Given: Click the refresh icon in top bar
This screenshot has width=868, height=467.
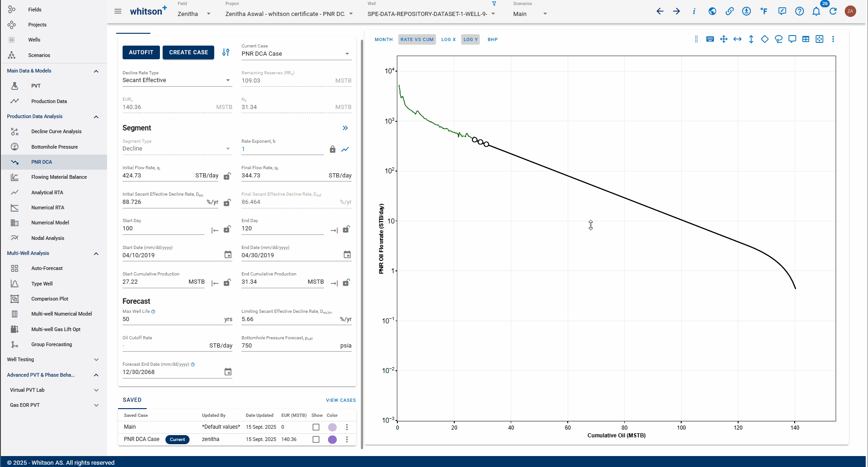Looking at the screenshot, I should click(833, 11).
